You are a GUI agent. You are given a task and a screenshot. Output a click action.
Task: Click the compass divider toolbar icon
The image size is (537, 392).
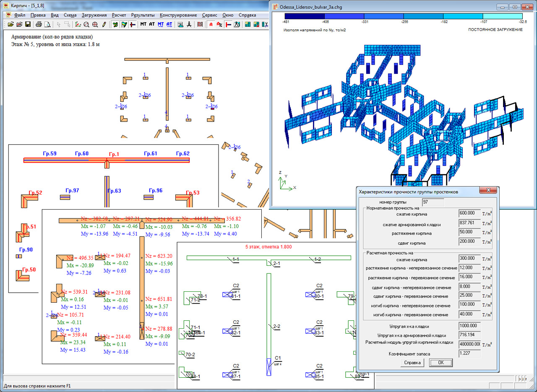[189, 24]
